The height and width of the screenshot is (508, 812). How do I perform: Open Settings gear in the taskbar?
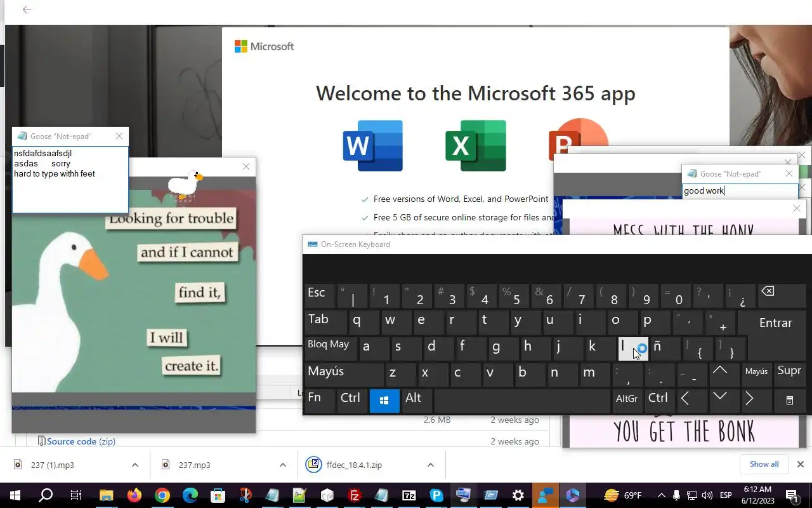pyautogui.click(x=518, y=495)
